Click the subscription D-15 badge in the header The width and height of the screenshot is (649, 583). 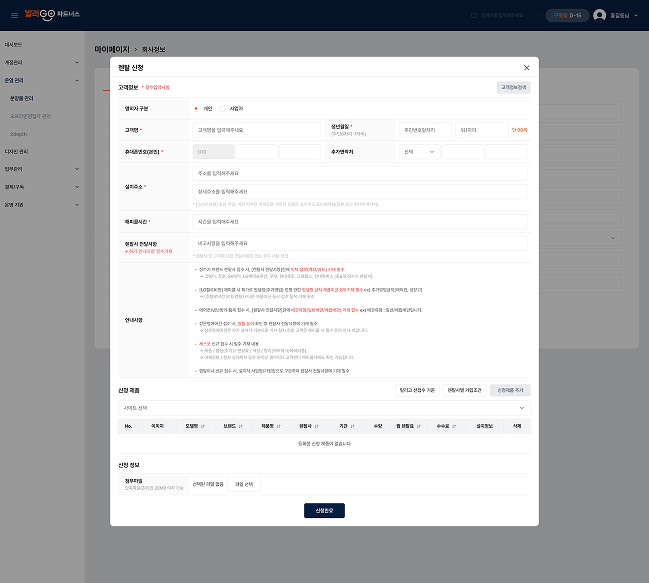(567, 15)
